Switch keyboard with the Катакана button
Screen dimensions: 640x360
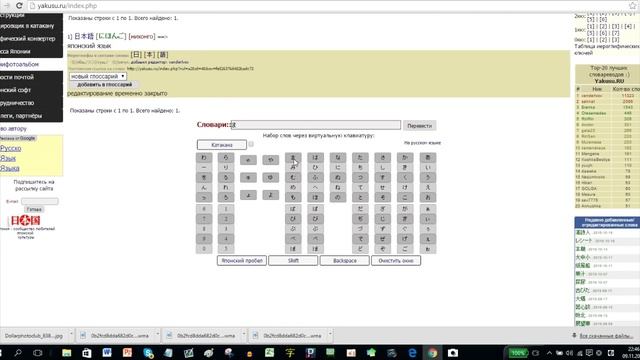[222, 145]
